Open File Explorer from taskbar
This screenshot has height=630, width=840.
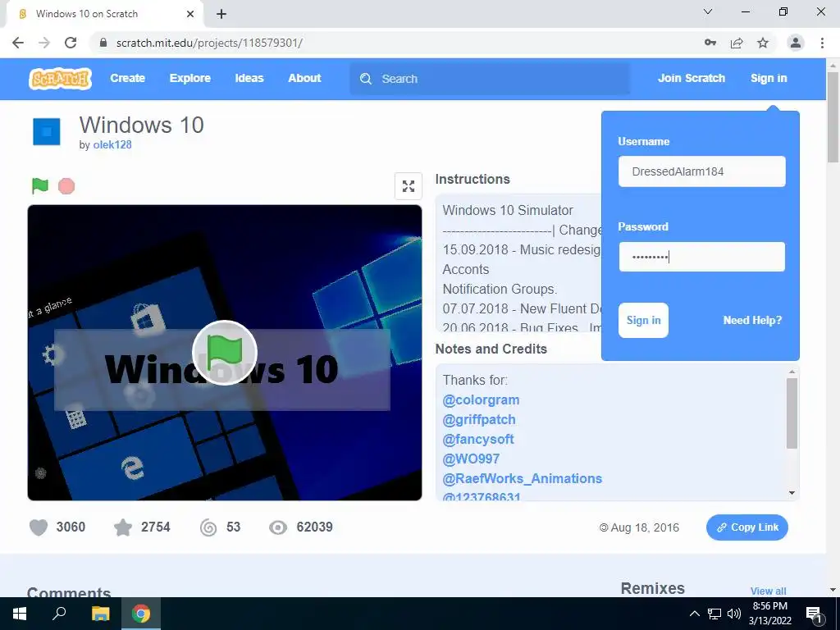click(x=100, y=614)
